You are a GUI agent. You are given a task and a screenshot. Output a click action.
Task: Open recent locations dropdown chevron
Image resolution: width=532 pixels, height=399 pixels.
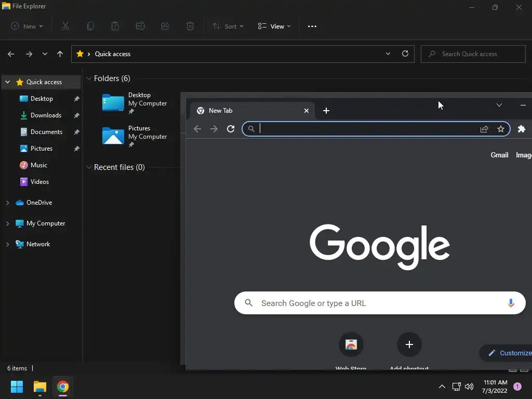pos(45,54)
